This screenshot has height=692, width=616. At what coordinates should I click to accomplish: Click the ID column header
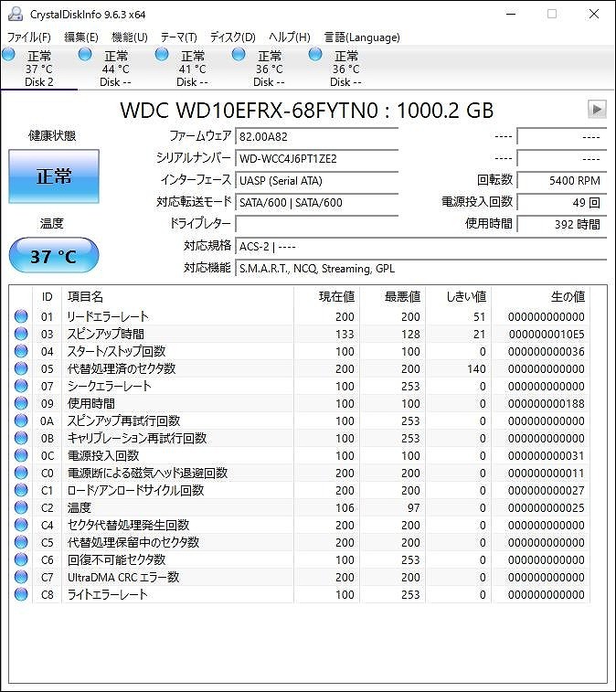tap(48, 296)
